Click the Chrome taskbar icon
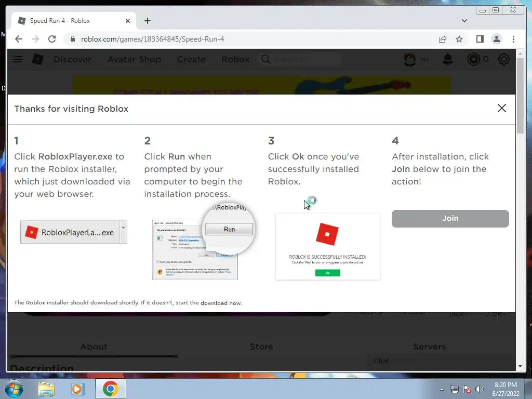Viewport: 532px width, 399px height. [x=111, y=389]
